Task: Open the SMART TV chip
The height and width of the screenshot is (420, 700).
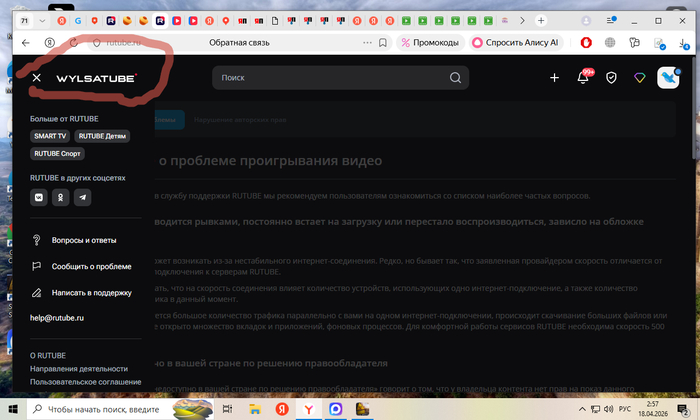Action: [x=50, y=136]
